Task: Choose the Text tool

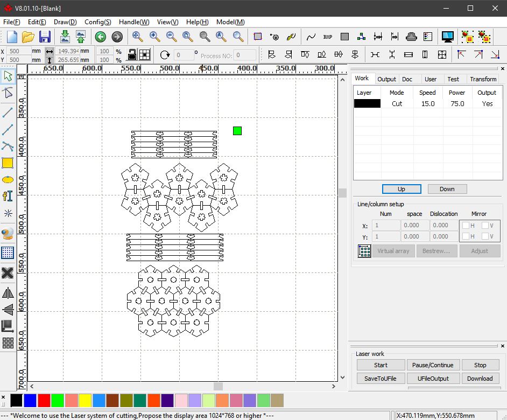Action: [8, 196]
